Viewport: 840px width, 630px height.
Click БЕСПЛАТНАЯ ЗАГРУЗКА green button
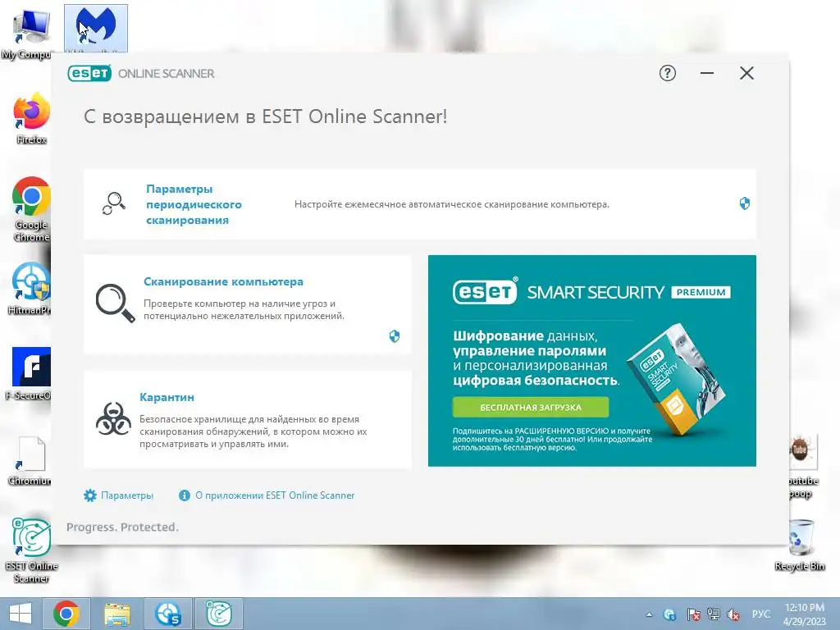pyautogui.click(x=531, y=407)
